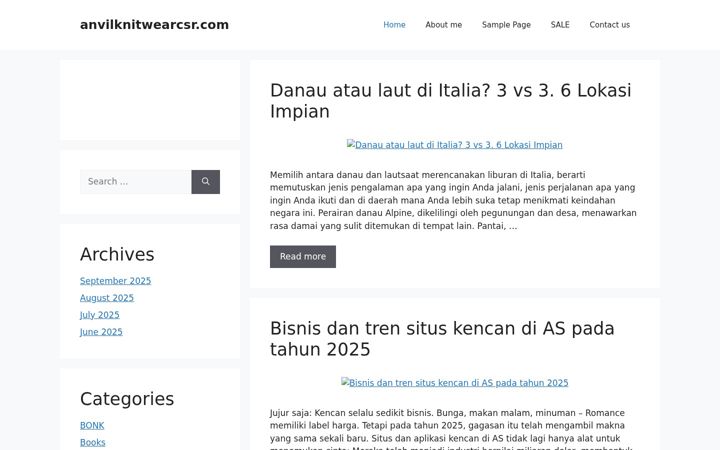
Task: Open the post title 'Danau atau laut di Italia?'
Action: (450, 101)
